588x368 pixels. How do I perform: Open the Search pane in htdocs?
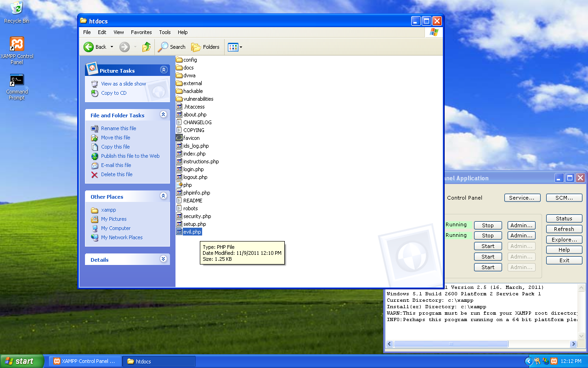click(x=172, y=47)
